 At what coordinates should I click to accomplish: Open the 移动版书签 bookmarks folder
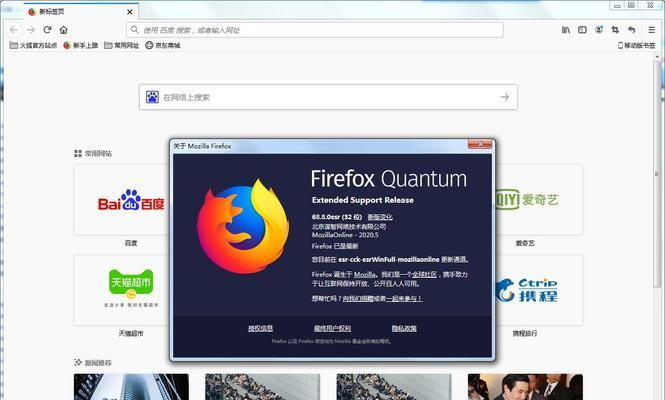pos(637,45)
